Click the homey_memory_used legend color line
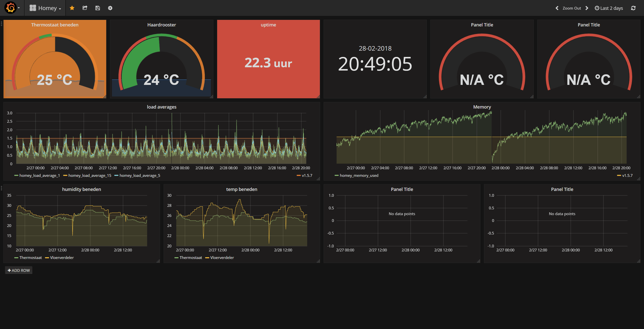 click(336, 176)
